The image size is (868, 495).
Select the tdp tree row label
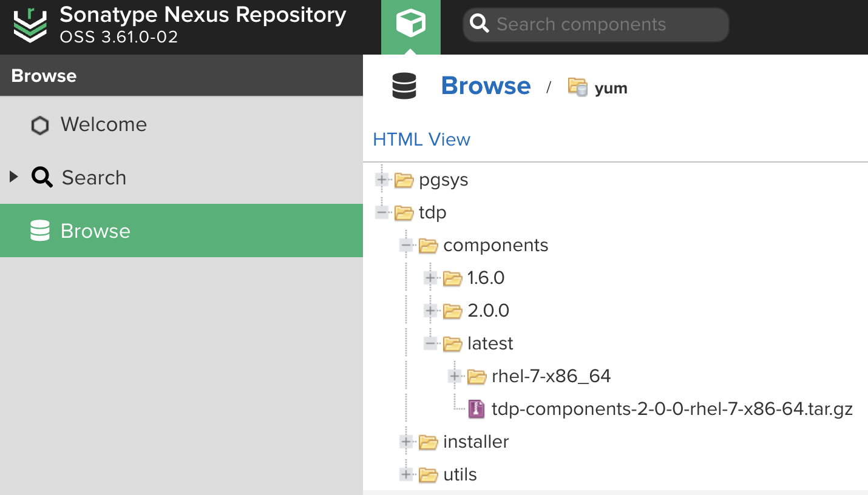pyautogui.click(x=432, y=214)
